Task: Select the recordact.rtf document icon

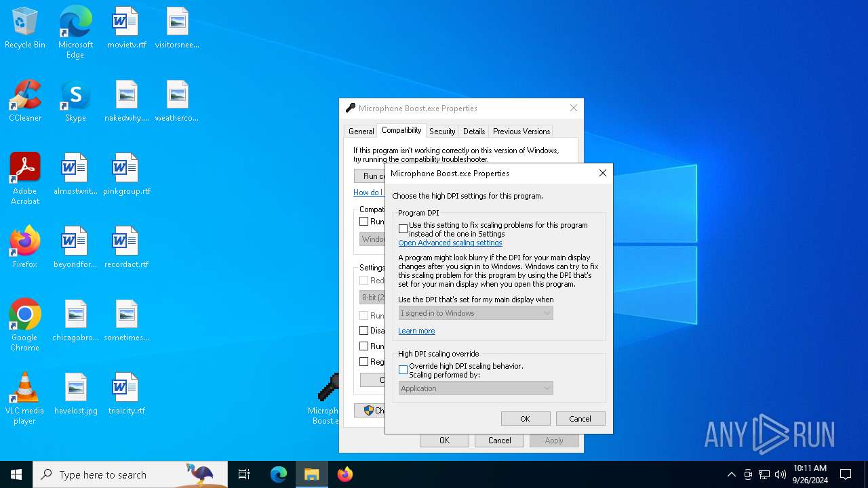Action: point(126,248)
